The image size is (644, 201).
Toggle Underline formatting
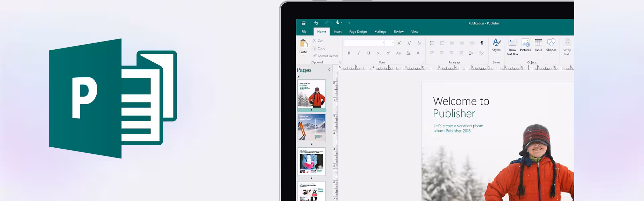coord(368,53)
